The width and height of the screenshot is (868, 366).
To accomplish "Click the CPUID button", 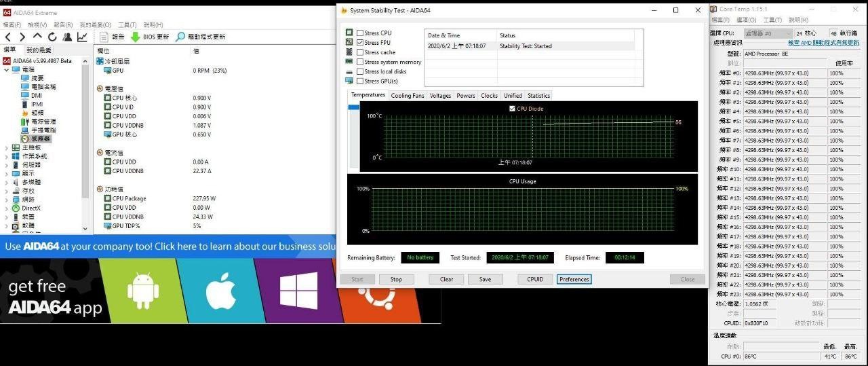I will (535, 279).
